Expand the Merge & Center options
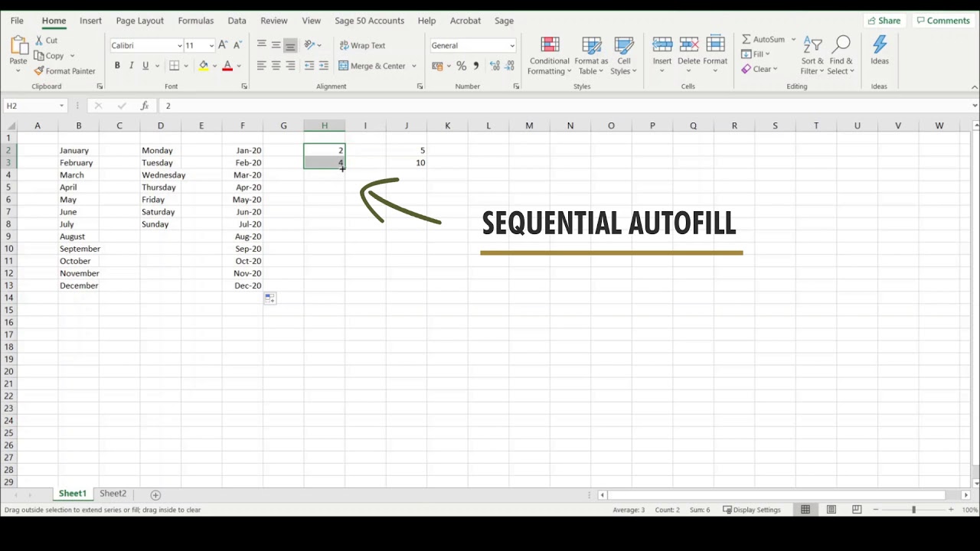Viewport: 980px width, 551px height. click(x=413, y=66)
